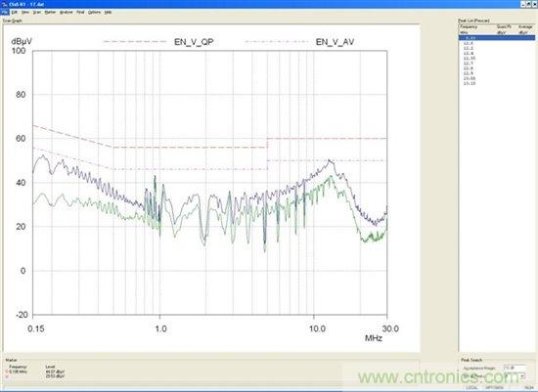The image size is (538, 392).
Task: Minimize the application window
Action: pyautogui.click(x=523, y=4)
